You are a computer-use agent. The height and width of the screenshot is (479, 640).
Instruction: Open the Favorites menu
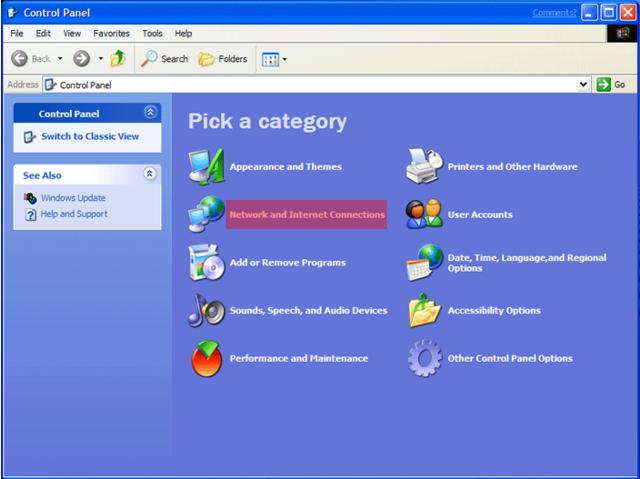tap(111, 33)
